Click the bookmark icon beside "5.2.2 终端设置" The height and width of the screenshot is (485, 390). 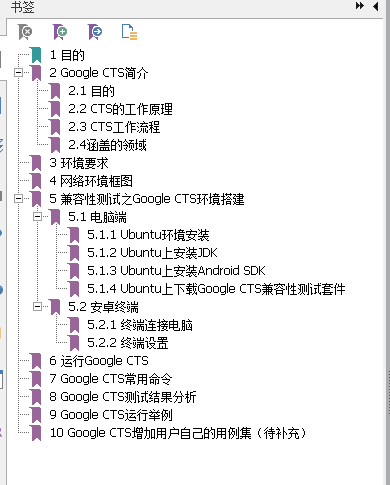(74, 343)
